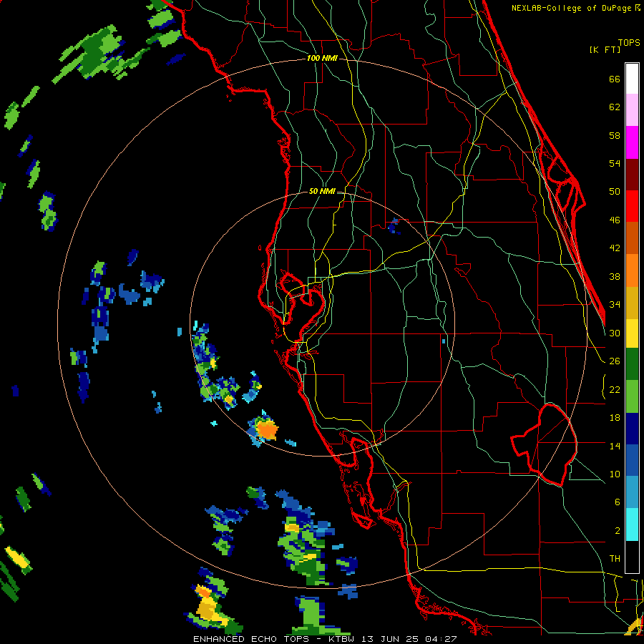Click the 100 NMI range ring label
This screenshot has height=644, width=644.
[322, 59]
